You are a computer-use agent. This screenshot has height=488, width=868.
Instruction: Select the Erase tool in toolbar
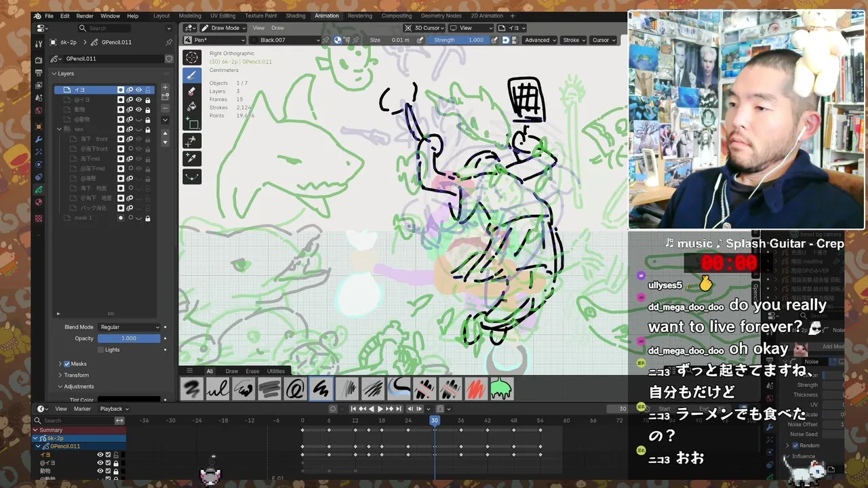click(x=192, y=91)
